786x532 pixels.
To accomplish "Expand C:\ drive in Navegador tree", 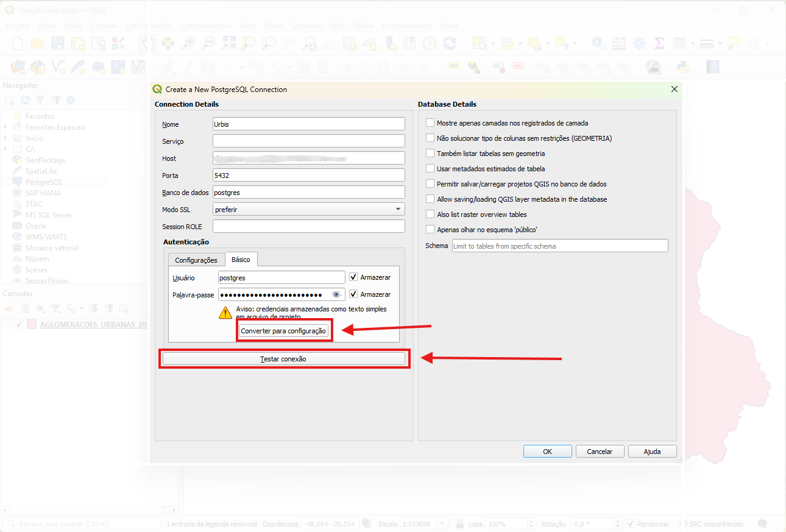I will click(x=5, y=149).
